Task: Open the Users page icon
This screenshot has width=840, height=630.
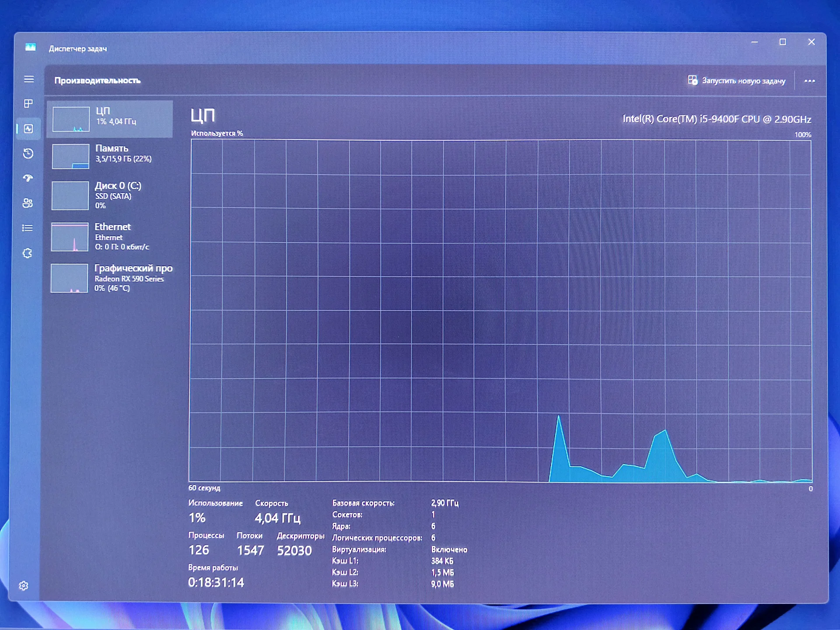Action: pyautogui.click(x=28, y=203)
